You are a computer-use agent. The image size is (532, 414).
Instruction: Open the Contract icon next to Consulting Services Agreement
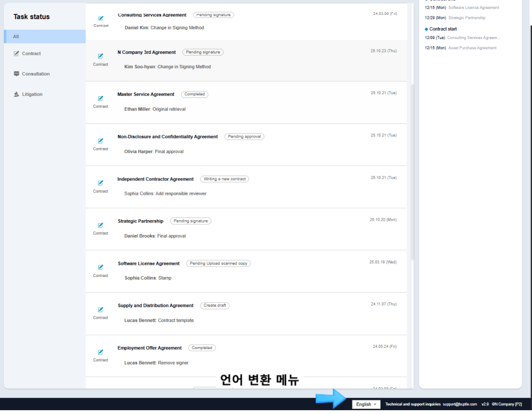point(101,18)
